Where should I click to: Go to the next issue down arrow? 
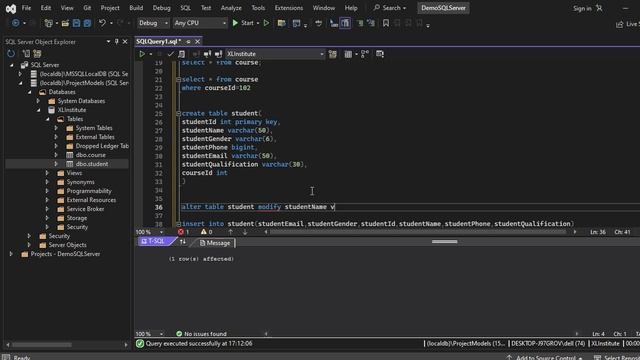tap(245, 232)
